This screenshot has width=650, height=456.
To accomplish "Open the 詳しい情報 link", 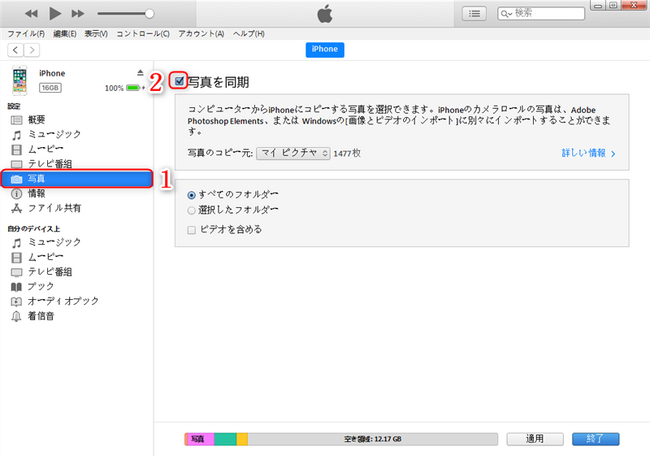I will (588, 153).
